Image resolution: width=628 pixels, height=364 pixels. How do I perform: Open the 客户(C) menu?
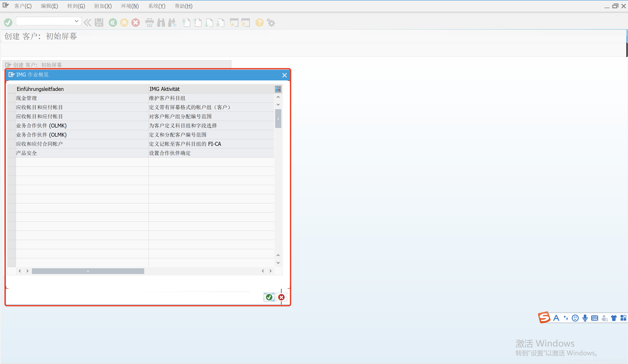click(23, 6)
